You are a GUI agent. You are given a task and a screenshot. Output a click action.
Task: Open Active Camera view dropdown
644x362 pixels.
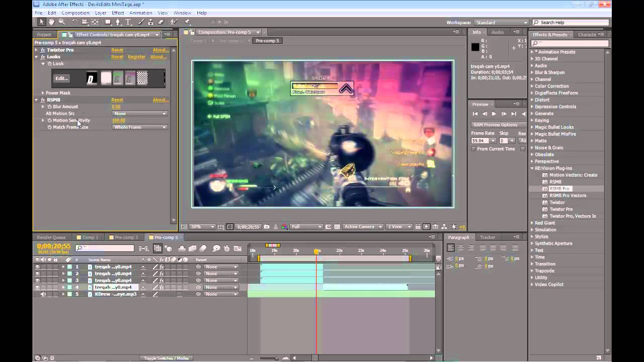point(362,227)
